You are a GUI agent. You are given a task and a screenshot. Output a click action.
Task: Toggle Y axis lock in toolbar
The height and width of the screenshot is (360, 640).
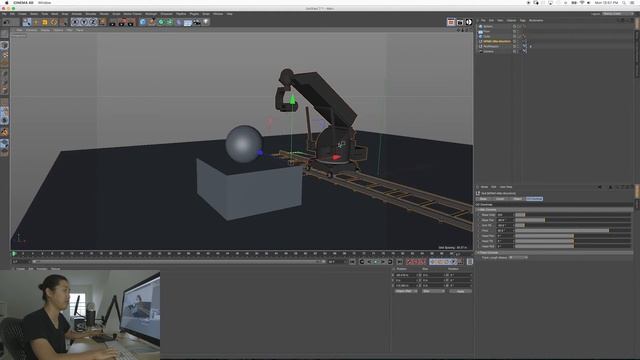pos(84,22)
